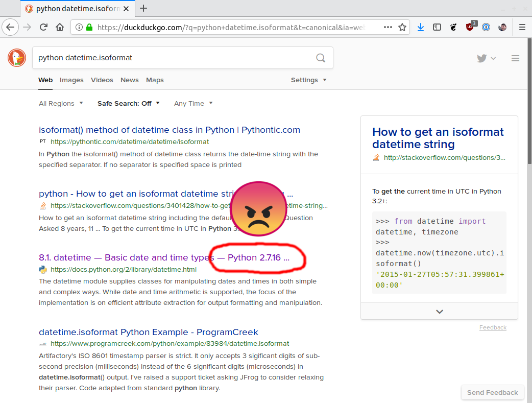This screenshot has width=532, height=403.
Task: Click the Send Feedback button
Action: pos(492,392)
